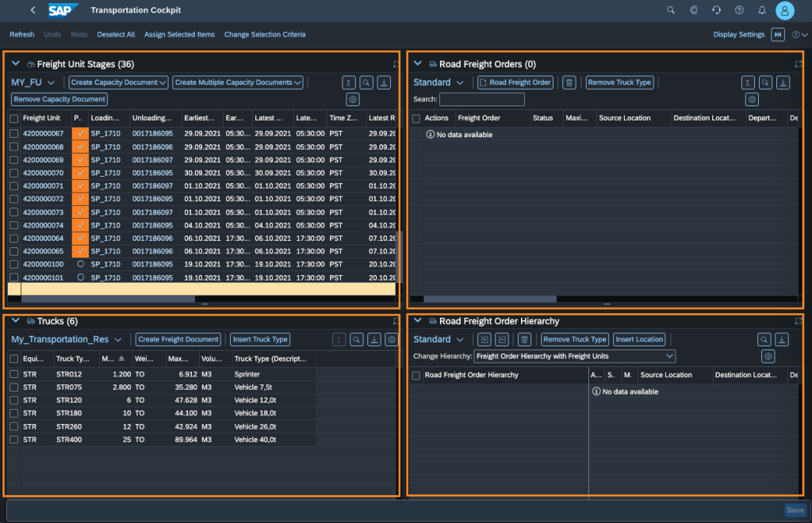Check the box for truck STR012
The image size is (812, 523).
[14, 374]
